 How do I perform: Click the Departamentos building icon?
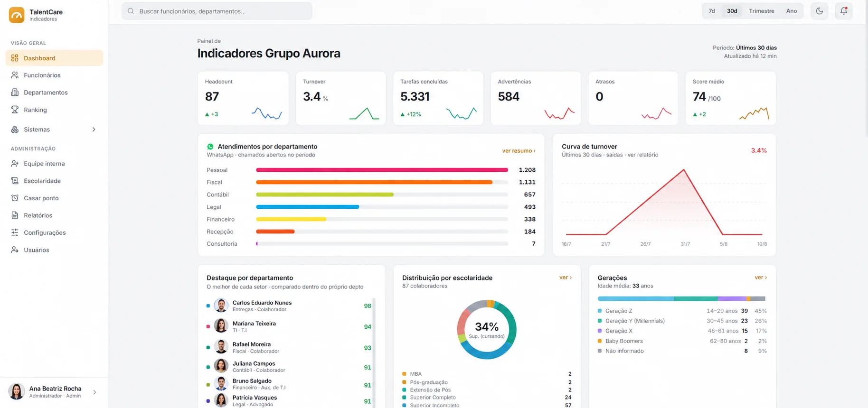tap(15, 93)
